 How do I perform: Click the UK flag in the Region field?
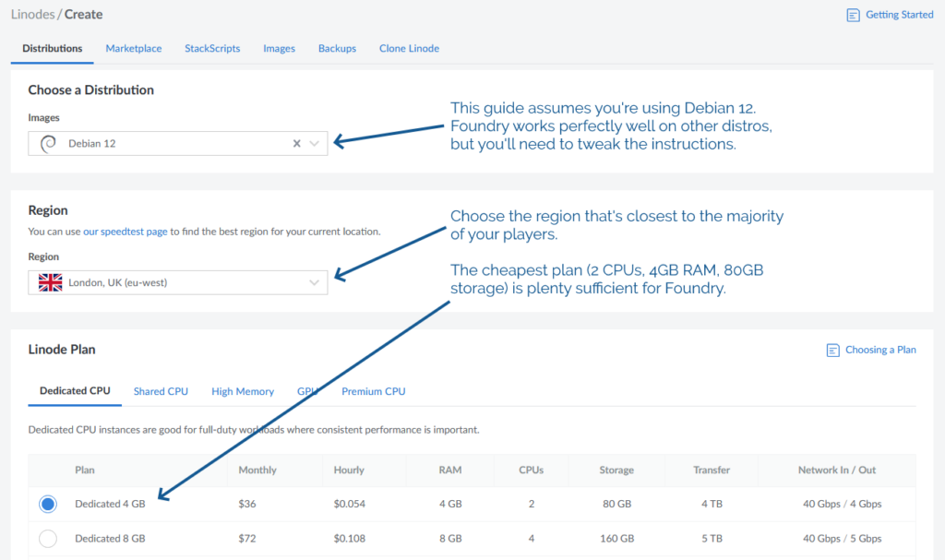click(x=50, y=282)
